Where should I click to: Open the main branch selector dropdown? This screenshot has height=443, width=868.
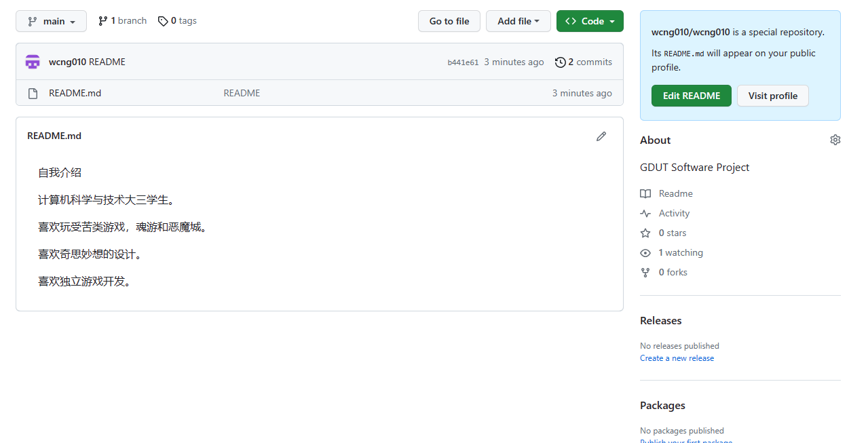pyautogui.click(x=51, y=21)
